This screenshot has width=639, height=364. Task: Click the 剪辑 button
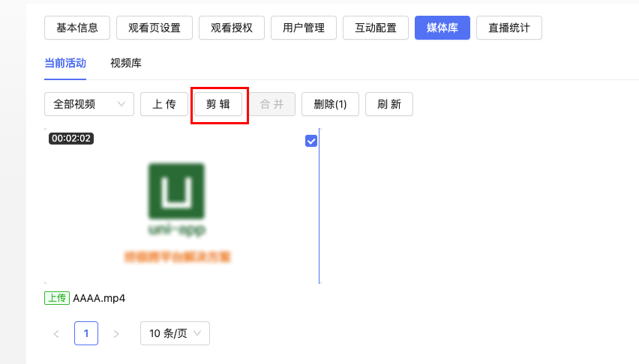[x=218, y=104]
